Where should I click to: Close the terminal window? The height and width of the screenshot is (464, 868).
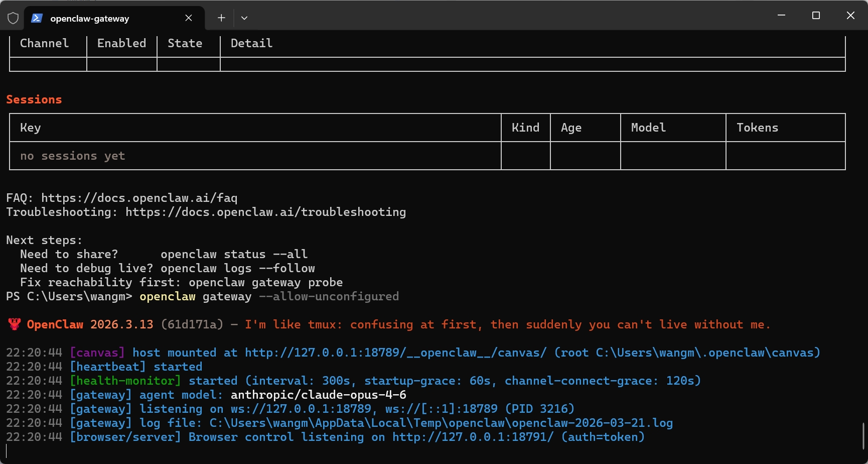point(850,16)
